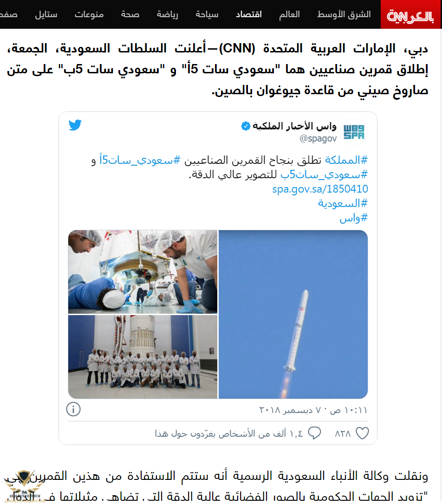Open the العالم menu item
The width and height of the screenshot is (442, 504).
(x=289, y=14)
